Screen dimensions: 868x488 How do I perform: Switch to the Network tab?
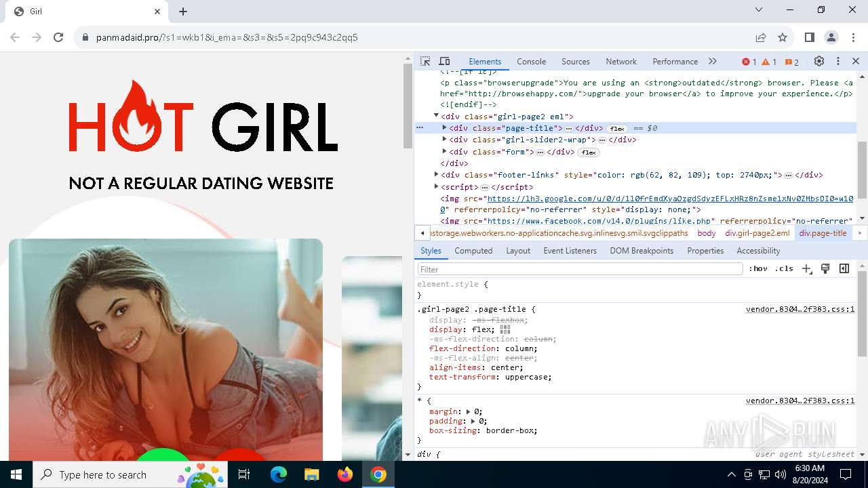point(621,62)
